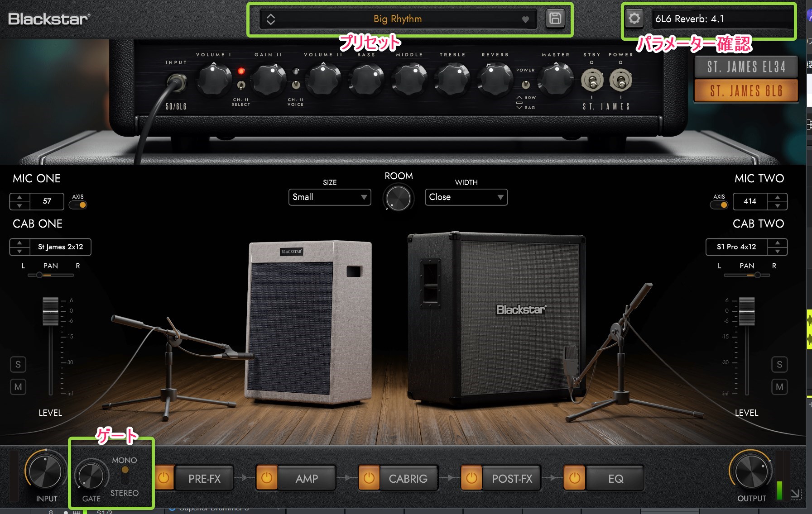The width and height of the screenshot is (812, 514).
Task: Toggle the Mic Two AXIS switch
Action: [x=719, y=205]
